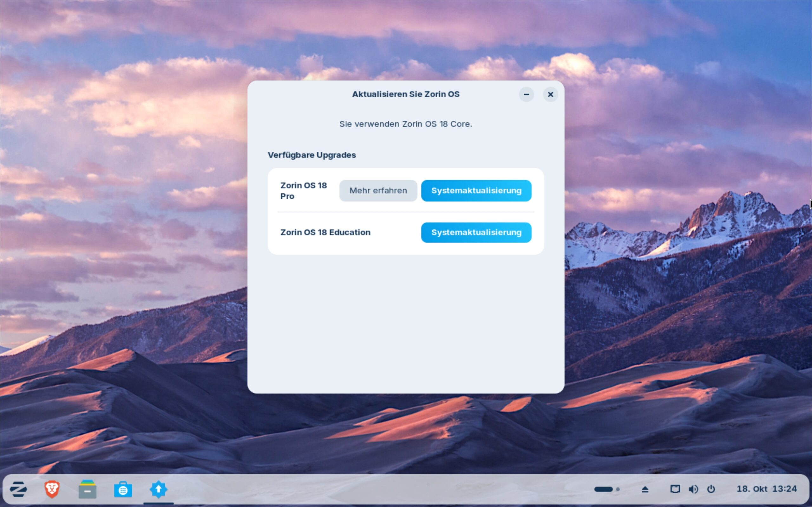Close the Aktualisieren Sie Zorin OS window
Image resolution: width=812 pixels, height=507 pixels.
click(x=550, y=94)
